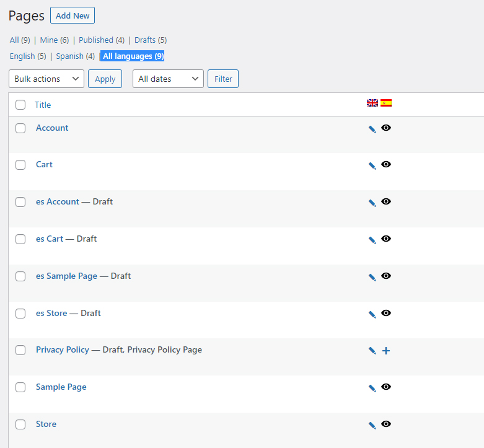Tick the select-all checkbox beside Title
The height and width of the screenshot is (448, 484).
click(20, 105)
